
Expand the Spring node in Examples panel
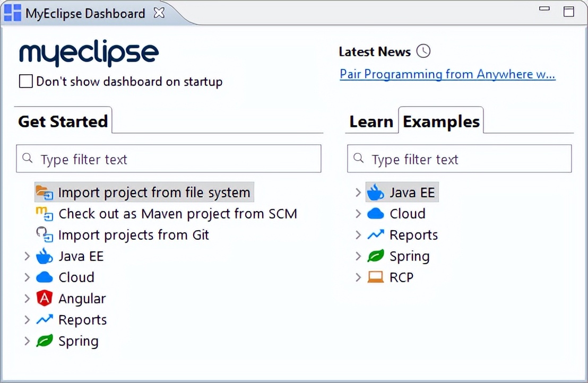(x=358, y=257)
